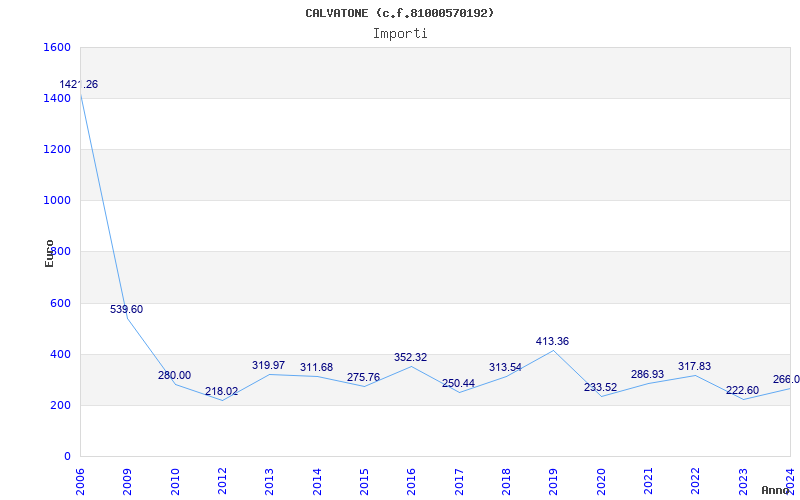Click the data label 539.60
Viewport: 800px width, 500px height.
tap(127, 309)
